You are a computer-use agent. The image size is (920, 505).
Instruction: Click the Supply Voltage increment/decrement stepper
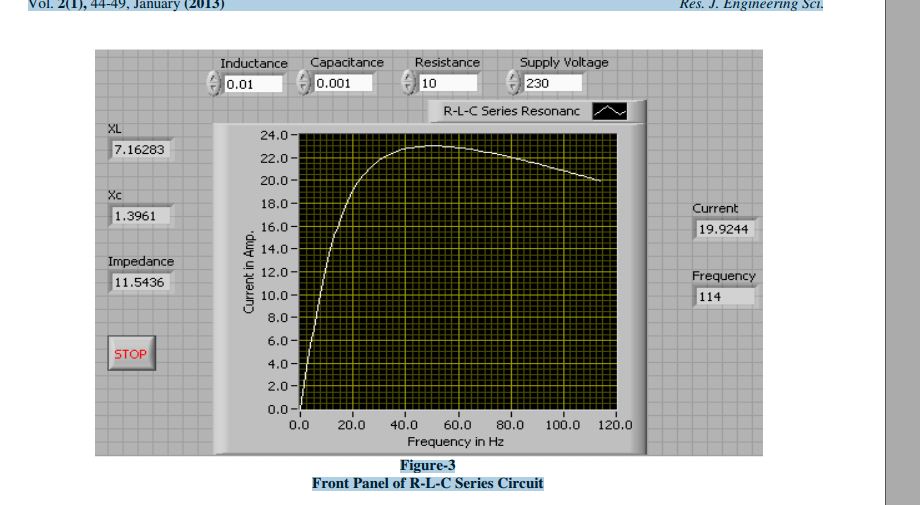click(513, 82)
